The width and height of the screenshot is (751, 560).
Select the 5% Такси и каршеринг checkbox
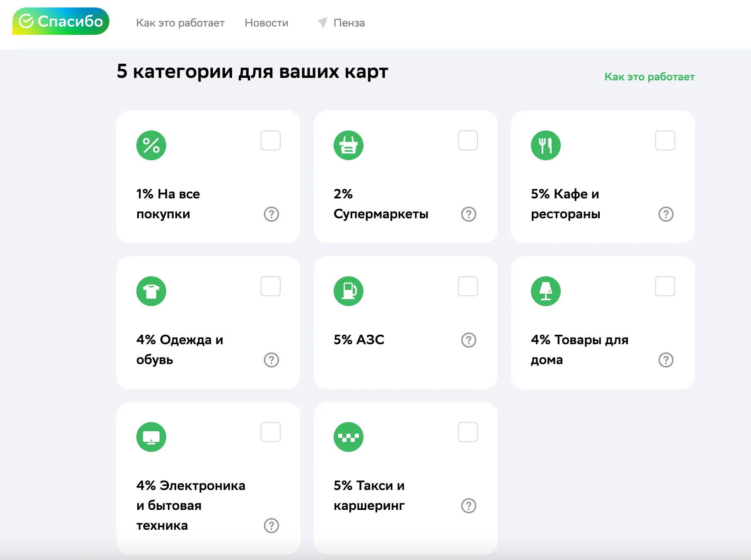(468, 432)
